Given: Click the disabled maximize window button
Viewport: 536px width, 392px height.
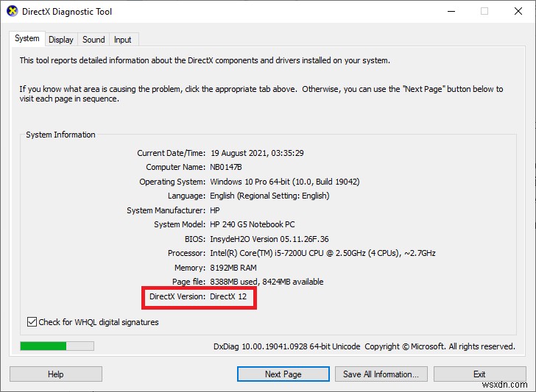Looking at the screenshot, I should pos(484,11).
